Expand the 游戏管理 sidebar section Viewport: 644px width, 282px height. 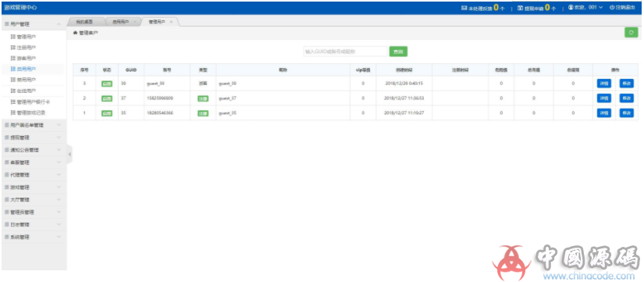pos(34,187)
